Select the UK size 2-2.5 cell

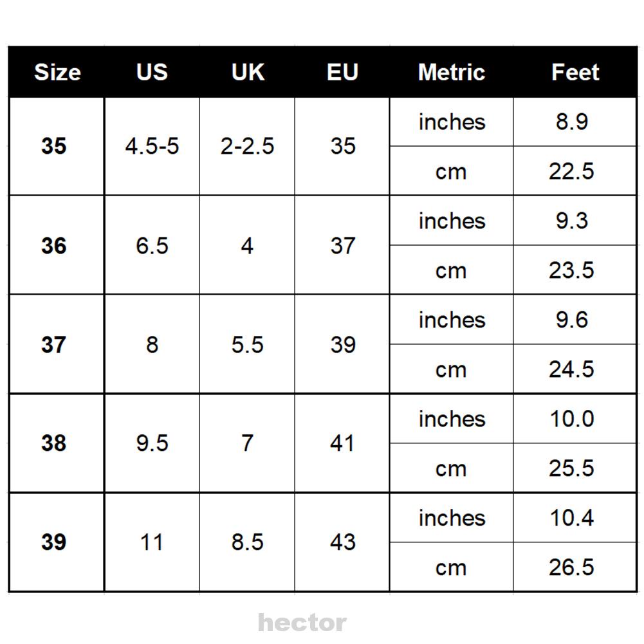(x=248, y=147)
